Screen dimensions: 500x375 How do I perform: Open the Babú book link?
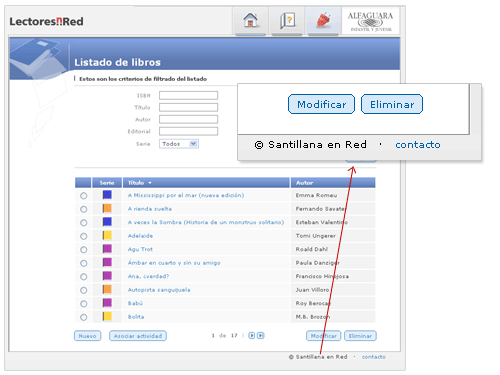135,303
